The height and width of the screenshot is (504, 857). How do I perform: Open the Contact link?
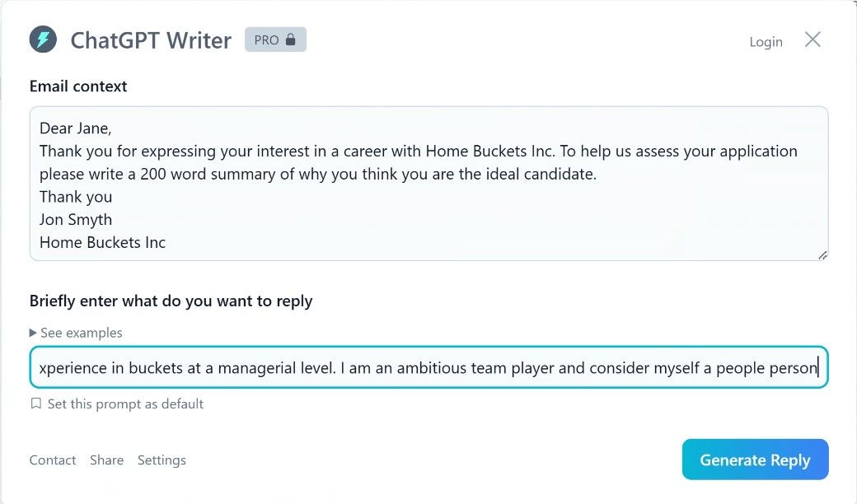pyautogui.click(x=53, y=460)
